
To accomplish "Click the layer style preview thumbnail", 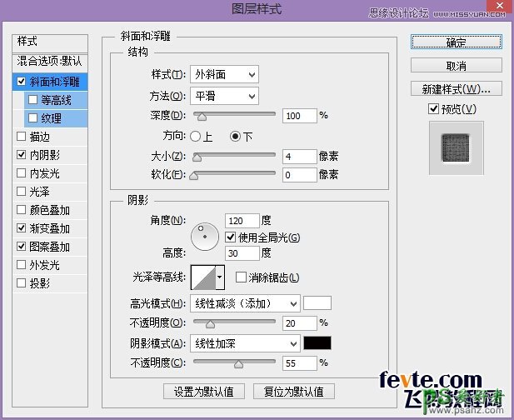I will (456, 147).
